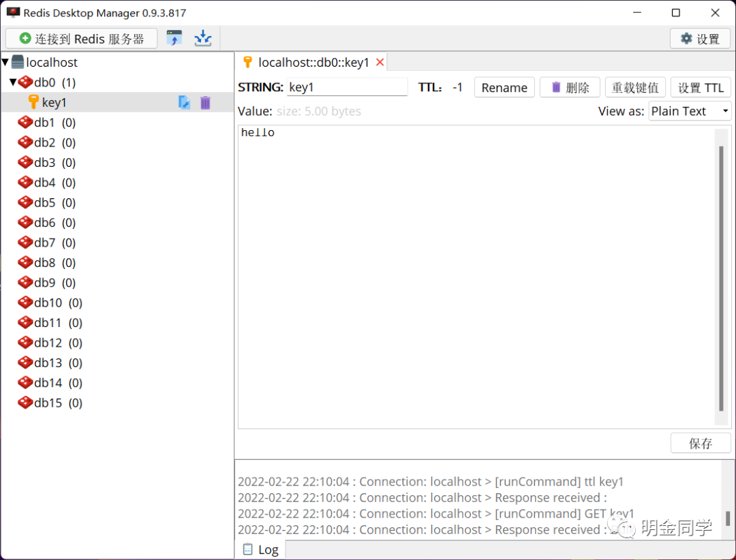
Task: Click the Rename button
Action: (x=504, y=87)
